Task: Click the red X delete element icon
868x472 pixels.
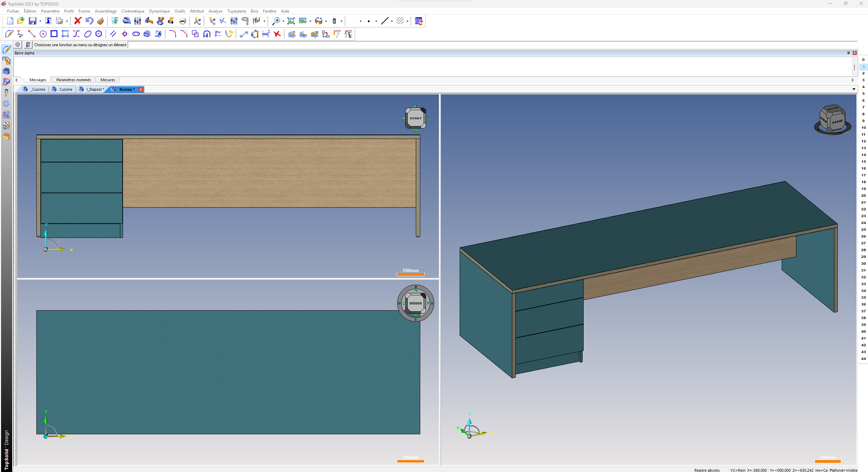Action: click(78, 21)
